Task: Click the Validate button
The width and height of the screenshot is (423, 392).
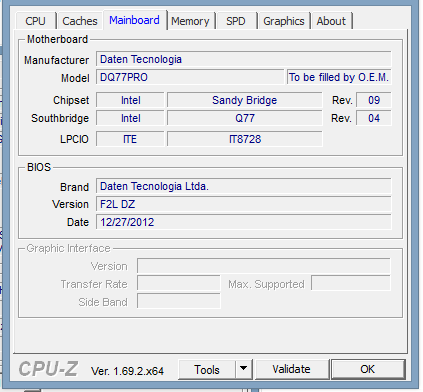Action: tap(292, 369)
